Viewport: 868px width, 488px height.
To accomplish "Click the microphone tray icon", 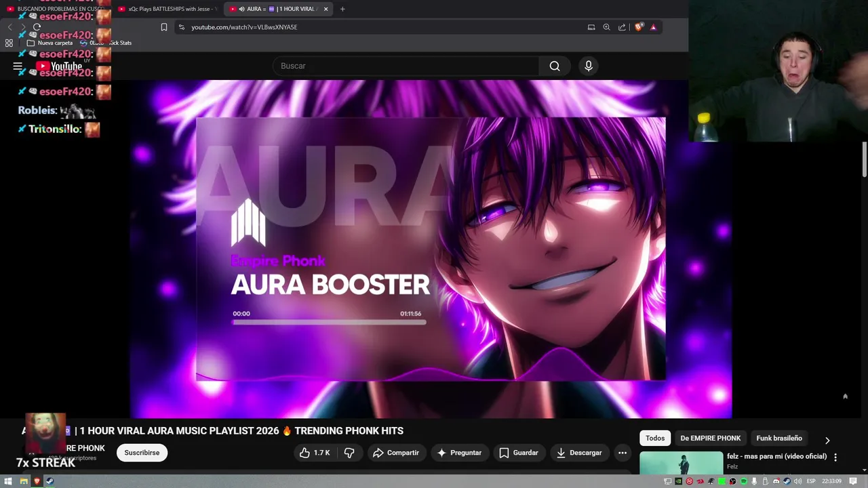I will coord(754,481).
